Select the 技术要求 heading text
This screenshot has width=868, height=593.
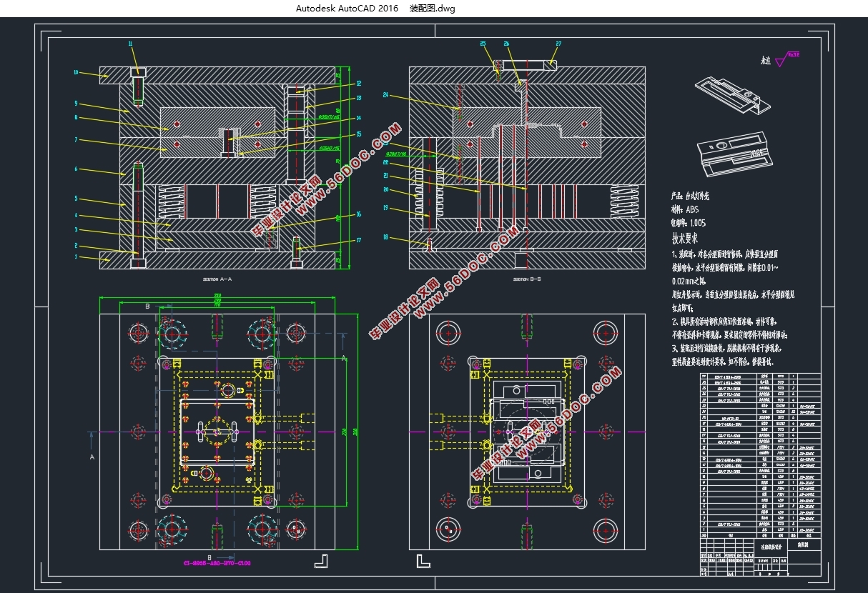click(x=684, y=238)
